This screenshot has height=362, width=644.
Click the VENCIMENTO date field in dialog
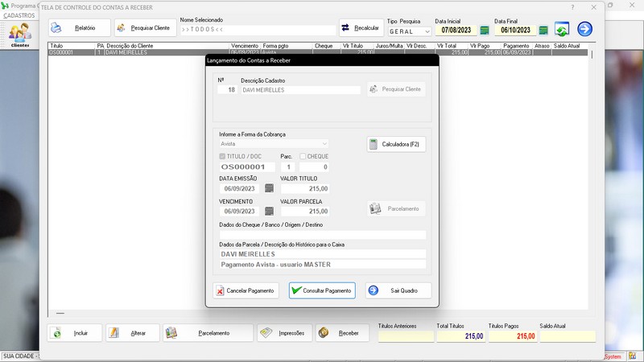(239, 212)
